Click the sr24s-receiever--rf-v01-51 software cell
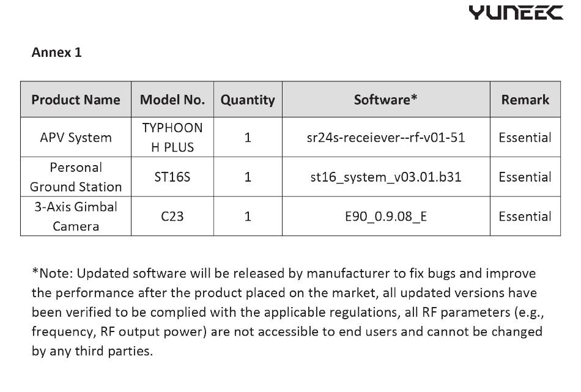The image size is (581, 392). pos(386,138)
